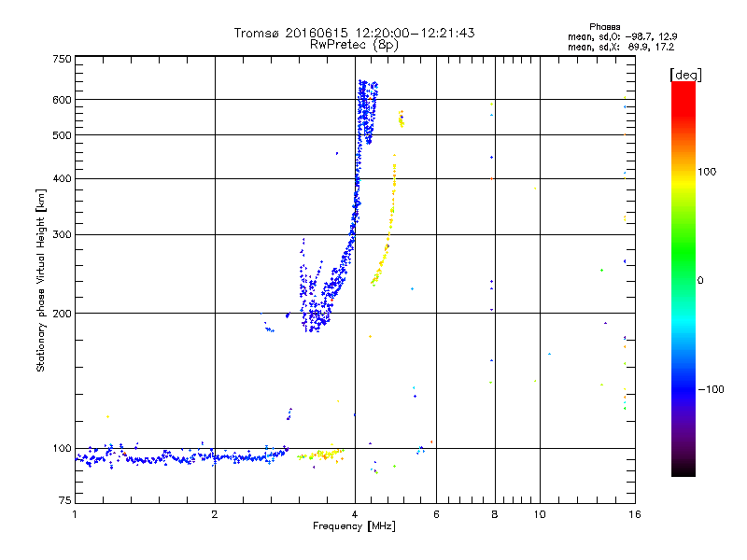Click colorbar tick label '0'
The height and width of the screenshot is (560, 747).
(700, 280)
